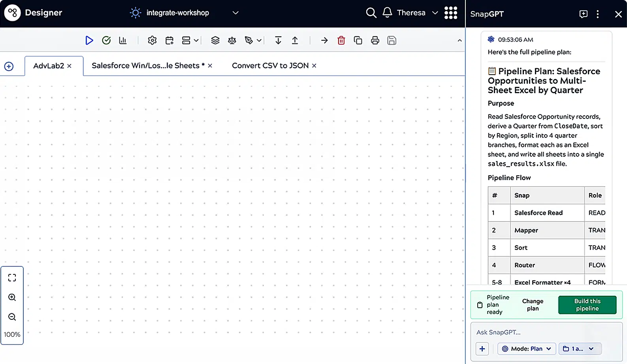Viewport: 627px width, 364px height.
Task: Click the Mapper table cell
Action: click(547, 230)
